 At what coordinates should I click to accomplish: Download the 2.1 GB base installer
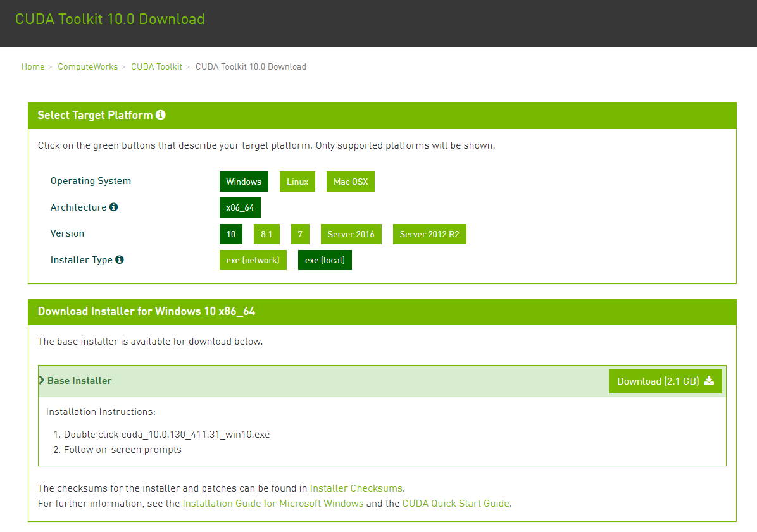(x=665, y=381)
